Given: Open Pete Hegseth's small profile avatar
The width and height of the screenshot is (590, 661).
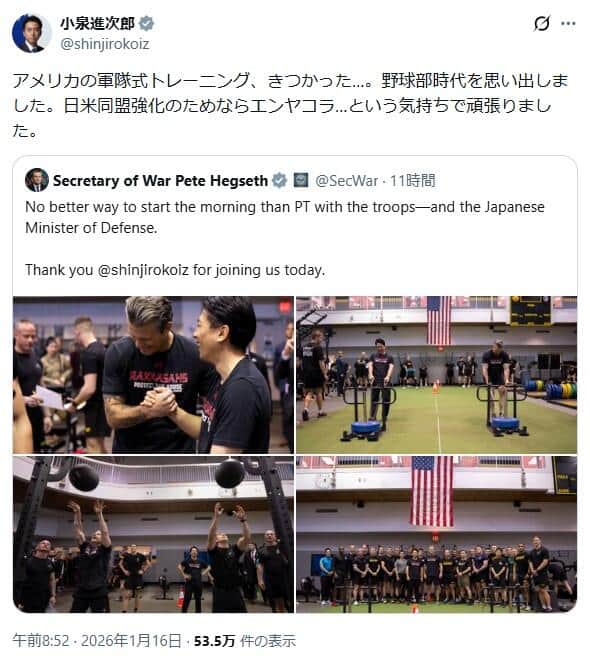Looking at the screenshot, I should (x=37, y=180).
